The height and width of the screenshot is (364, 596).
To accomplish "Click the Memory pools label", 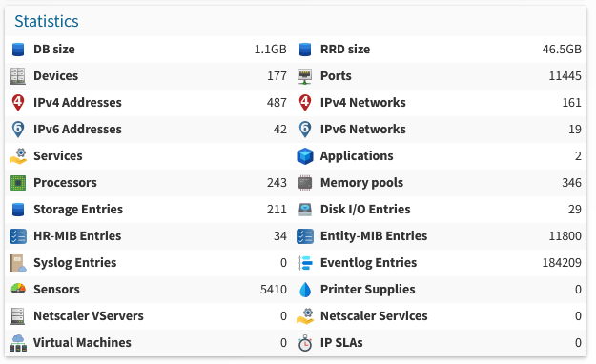I will [361, 183].
